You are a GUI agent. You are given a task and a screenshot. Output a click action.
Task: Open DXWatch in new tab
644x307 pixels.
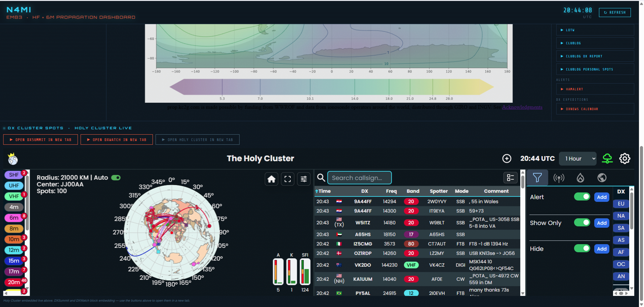point(117,139)
